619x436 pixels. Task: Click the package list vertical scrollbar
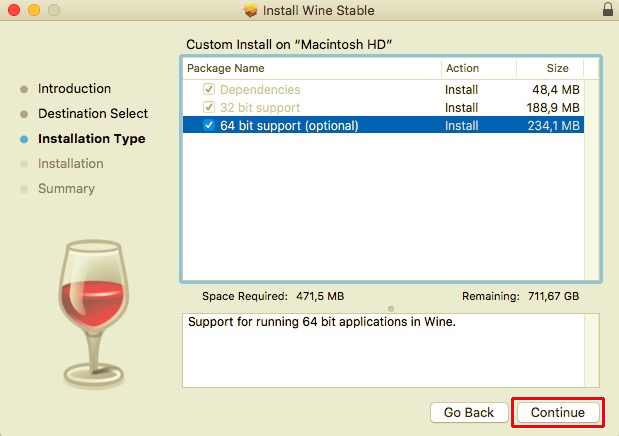coord(591,180)
